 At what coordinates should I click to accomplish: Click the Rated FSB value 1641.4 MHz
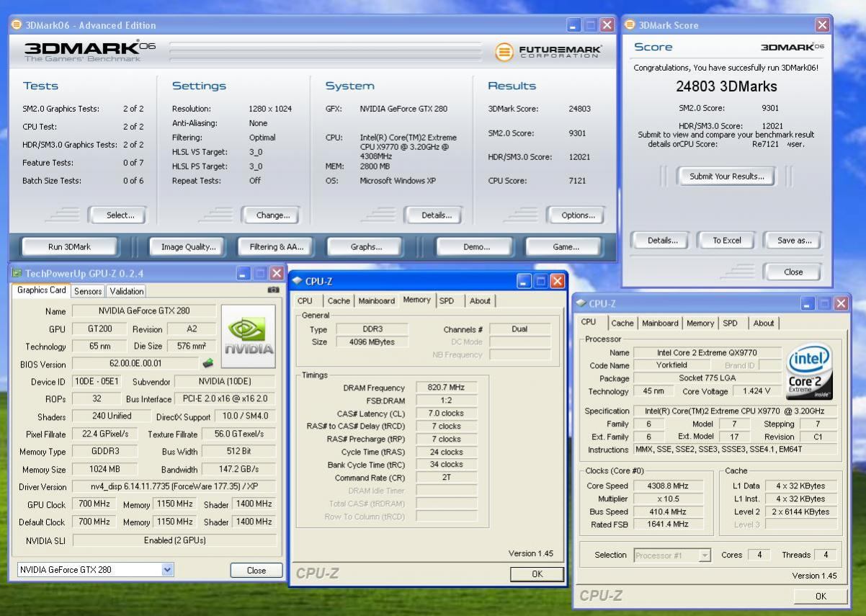667,525
